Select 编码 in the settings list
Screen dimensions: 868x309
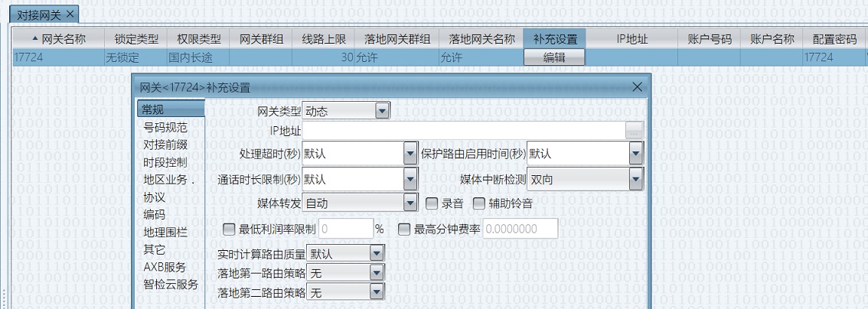(x=154, y=215)
